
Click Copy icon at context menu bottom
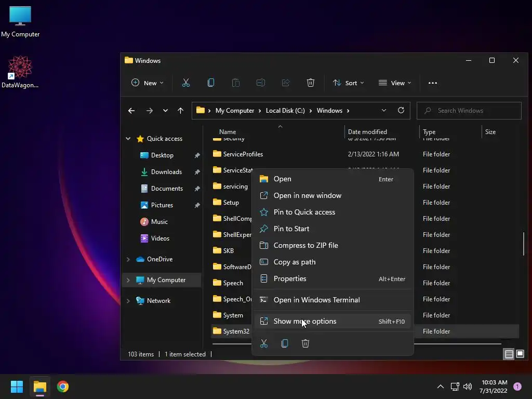coord(285,343)
